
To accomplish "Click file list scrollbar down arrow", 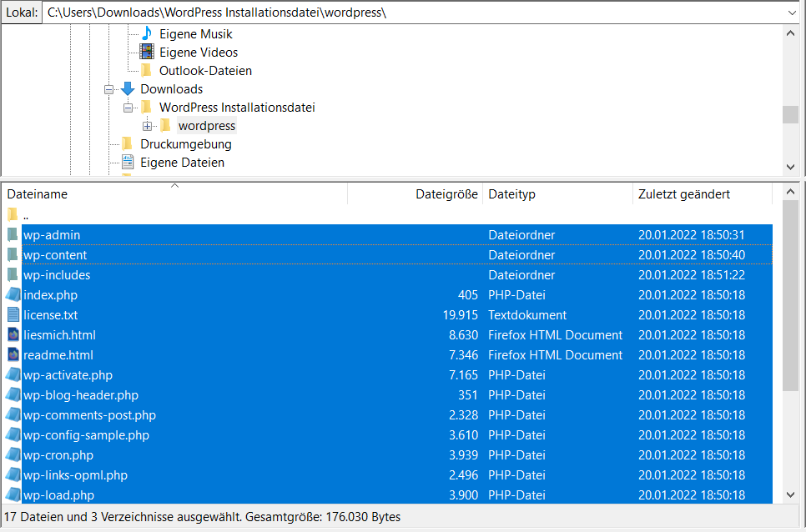I will tap(791, 495).
